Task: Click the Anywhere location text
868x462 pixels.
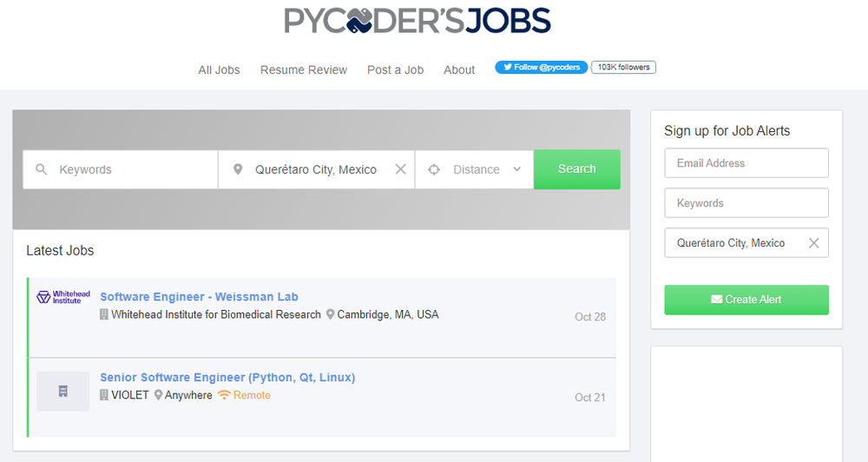Action: (x=188, y=395)
